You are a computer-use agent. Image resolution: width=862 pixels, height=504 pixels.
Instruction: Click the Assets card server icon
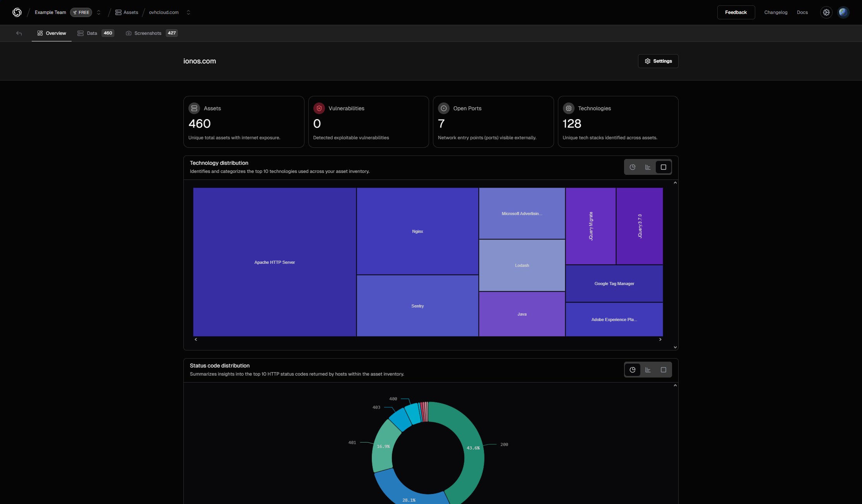coord(194,108)
